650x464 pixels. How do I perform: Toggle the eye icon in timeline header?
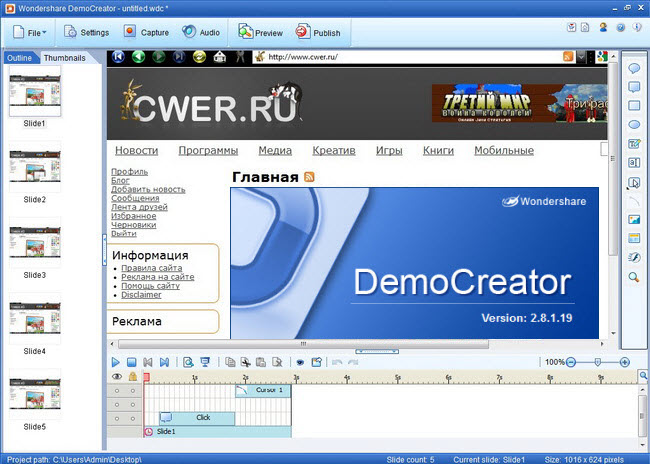(118, 376)
